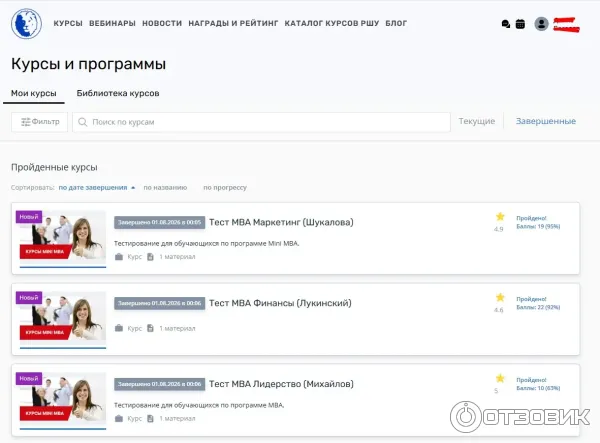Screen dimensions: 600x443
Task: Open Тест MBA Финансы (Лукинский) course
Action: point(280,303)
